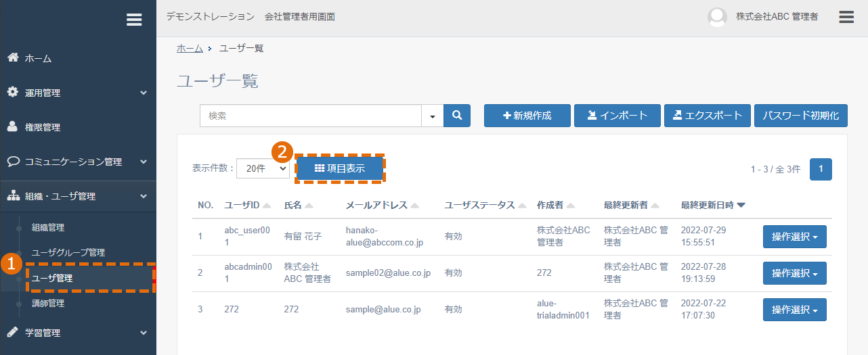Click パスワード初期化 button
The image size is (868, 355).
point(801,116)
